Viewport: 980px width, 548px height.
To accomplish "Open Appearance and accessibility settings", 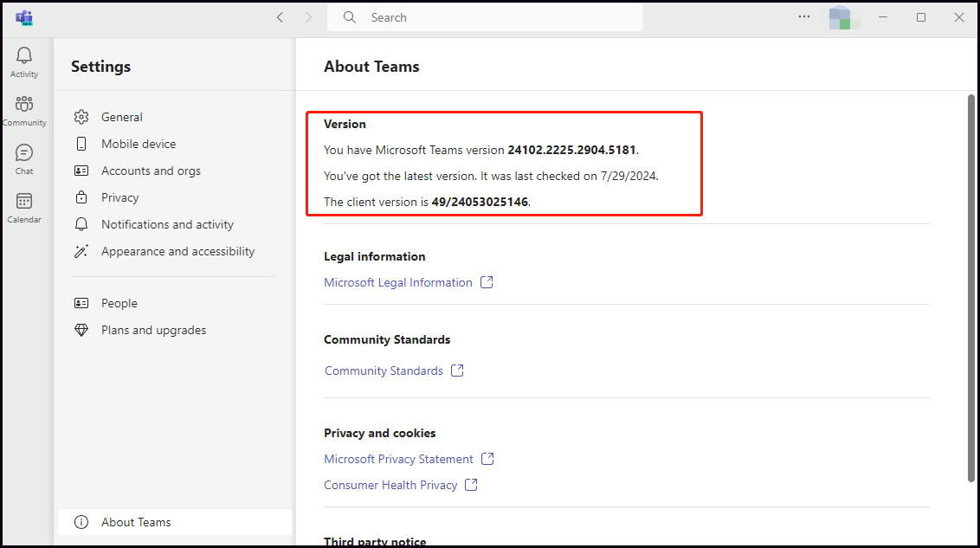I will [x=177, y=251].
